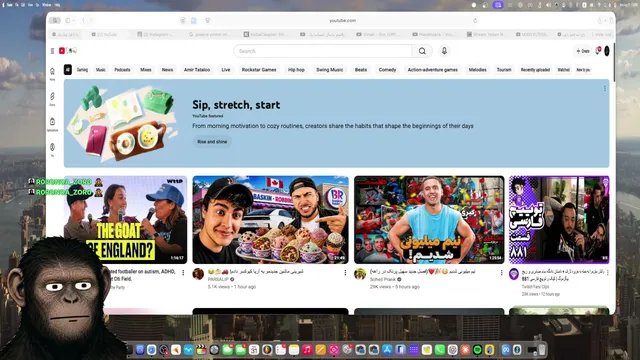
Task: Open Subscriptions in the sidebar
Action: (52, 124)
